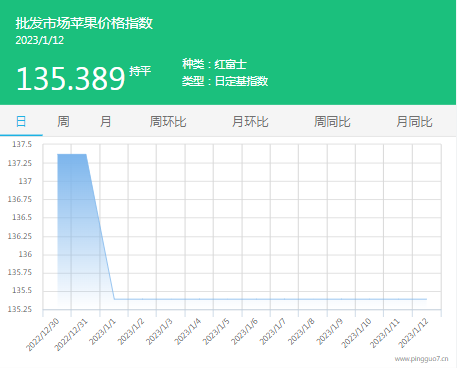Click the x-axis label 2023/1/1

103,331
